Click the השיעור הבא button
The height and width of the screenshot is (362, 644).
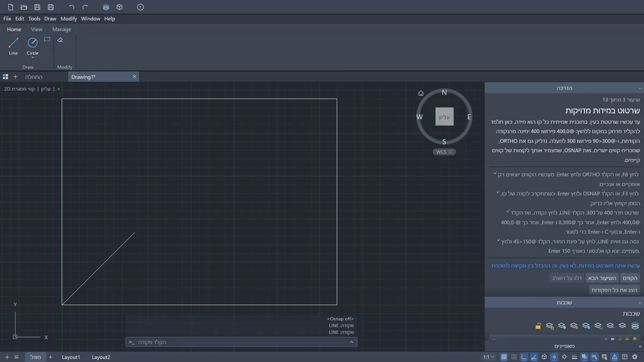(602, 278)
